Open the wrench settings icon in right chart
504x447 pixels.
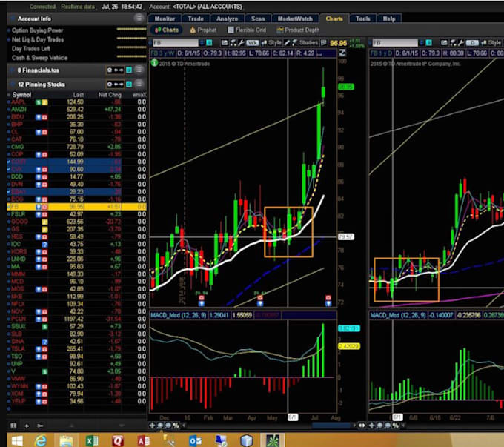pos(461,42)
